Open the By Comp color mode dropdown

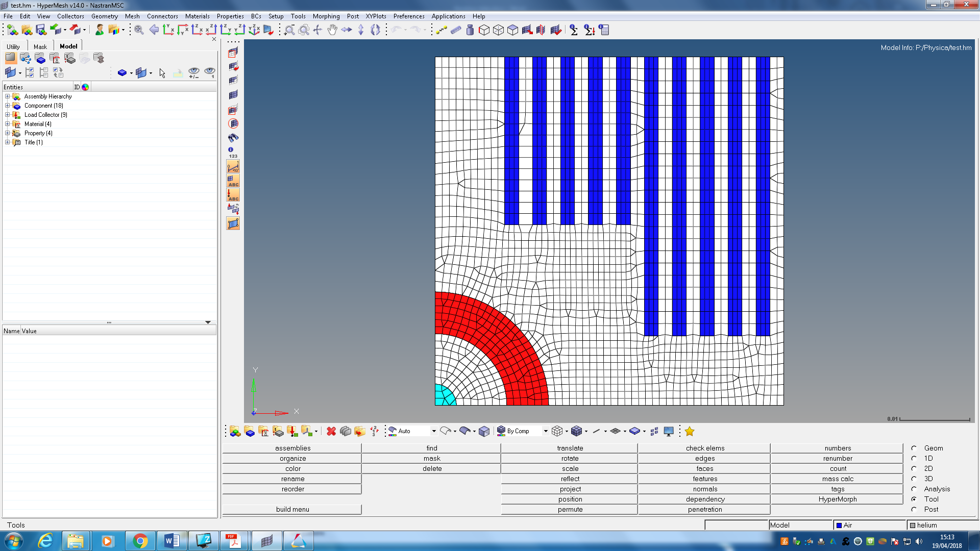[x=546, y=432]
